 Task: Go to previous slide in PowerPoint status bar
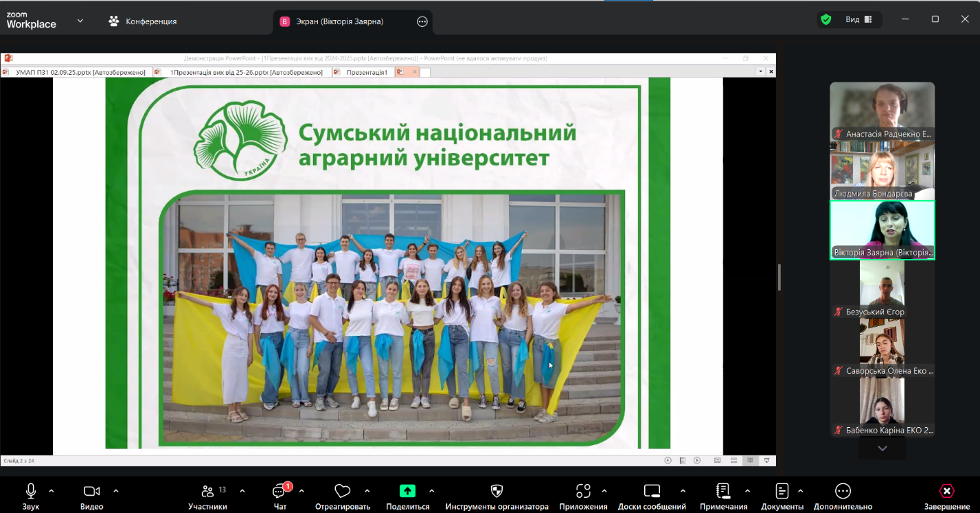click(668, 460)
